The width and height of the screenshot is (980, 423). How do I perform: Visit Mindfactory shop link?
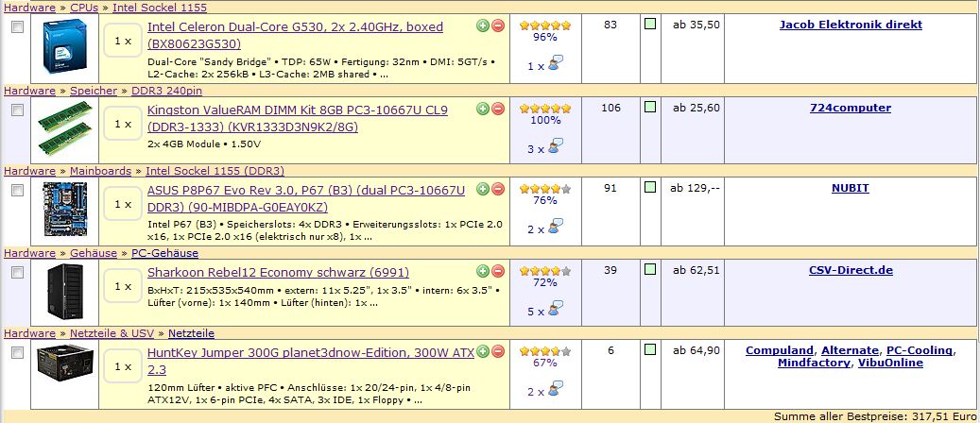coord(814,363)
